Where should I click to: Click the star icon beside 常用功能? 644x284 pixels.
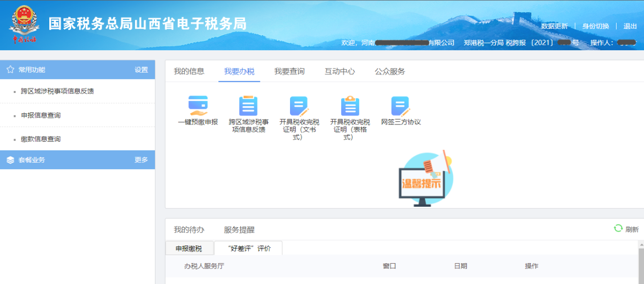10,70
